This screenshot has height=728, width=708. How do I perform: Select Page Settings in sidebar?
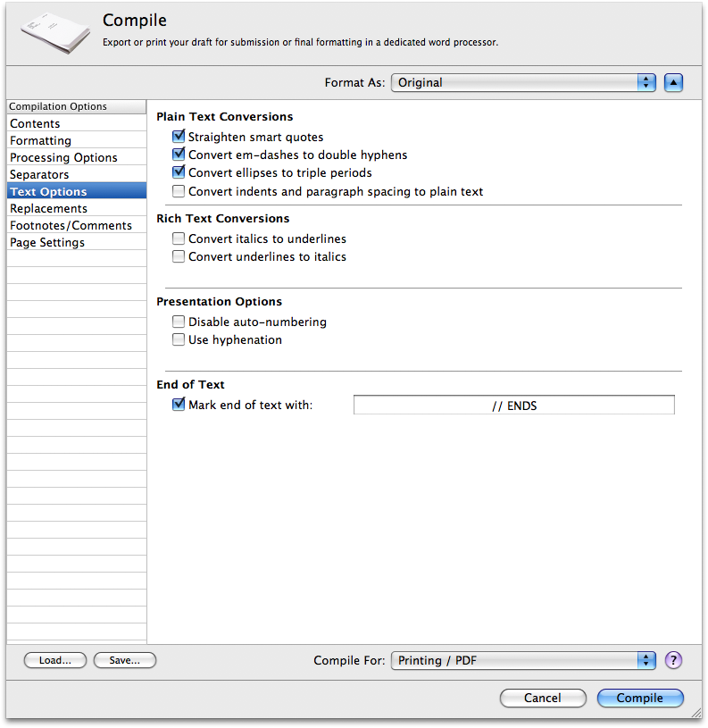(x=47, y=243)
